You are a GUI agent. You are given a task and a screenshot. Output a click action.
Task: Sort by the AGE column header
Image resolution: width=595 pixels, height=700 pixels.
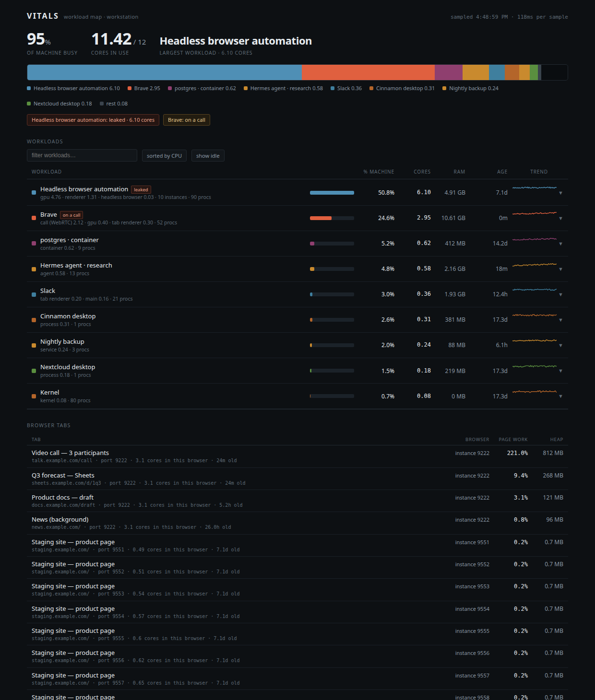pos(502,172)
